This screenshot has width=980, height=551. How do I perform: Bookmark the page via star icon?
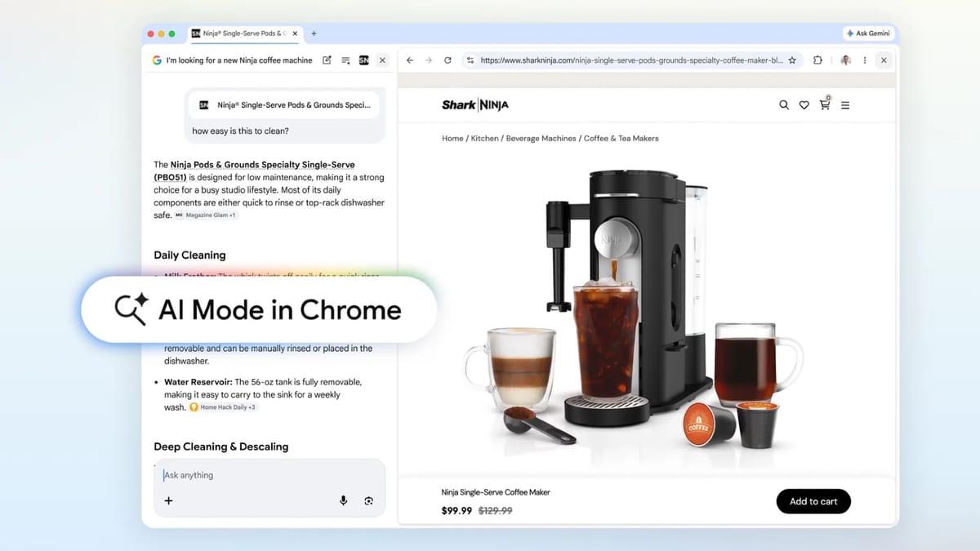791,60
